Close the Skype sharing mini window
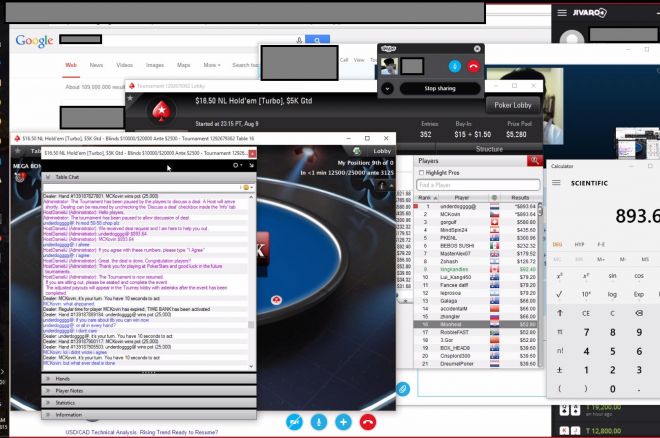Viewport: 660px width, 438px height. click(477, 49)
